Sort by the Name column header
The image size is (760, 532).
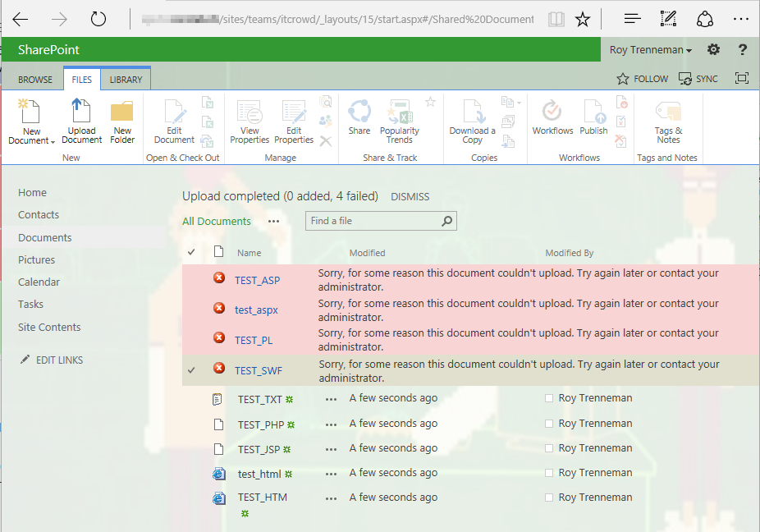[x=250, y=253]
